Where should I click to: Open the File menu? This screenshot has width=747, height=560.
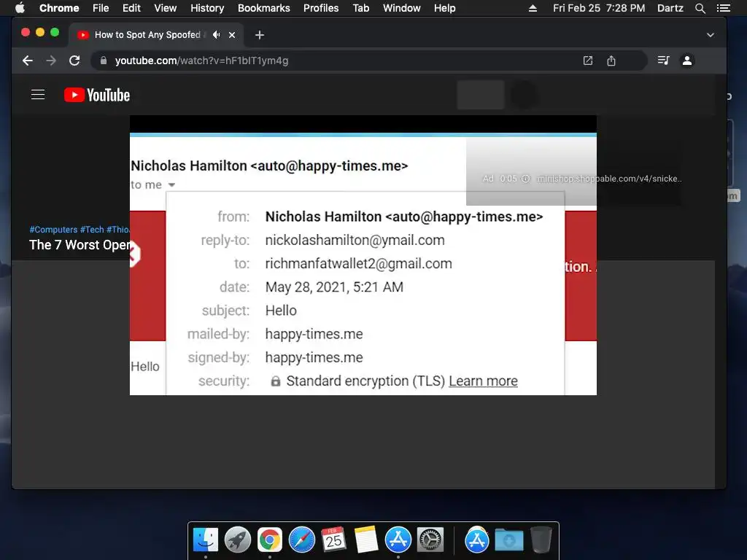point(101,8)
